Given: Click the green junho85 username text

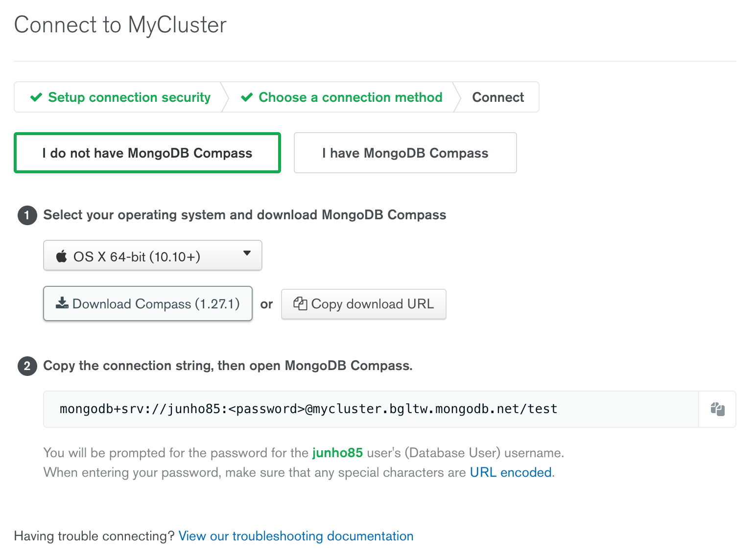Looking at the screenshot, I should (337, 453).
